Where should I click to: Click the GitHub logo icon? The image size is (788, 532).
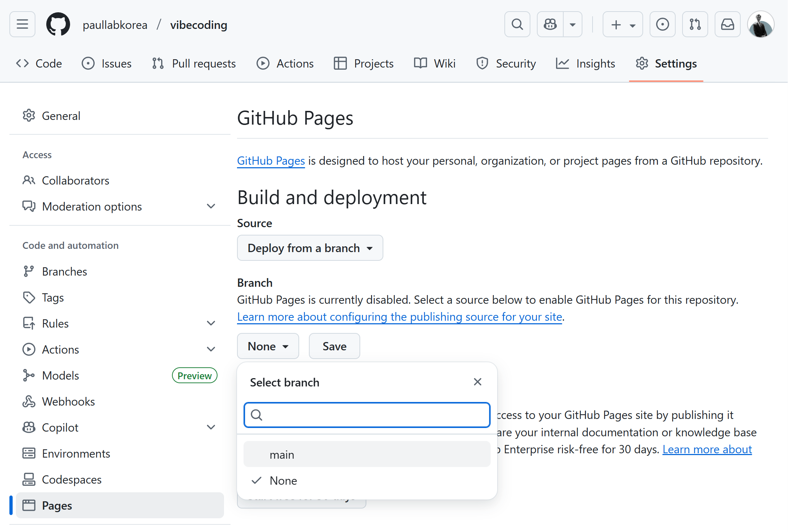click(58, 25)
